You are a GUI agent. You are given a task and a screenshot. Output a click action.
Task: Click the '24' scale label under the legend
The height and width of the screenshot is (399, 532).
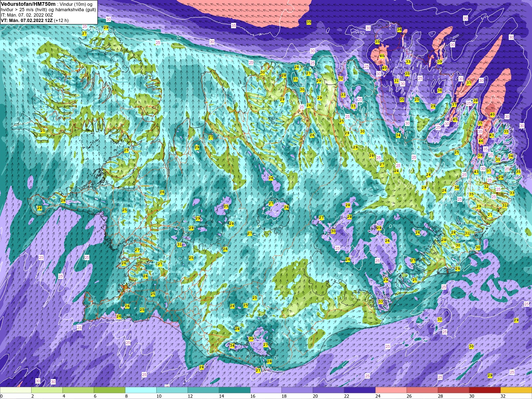pos(378,396)
